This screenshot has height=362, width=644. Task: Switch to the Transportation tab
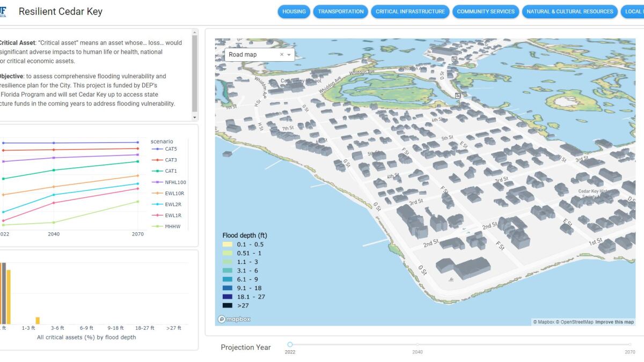341,11
